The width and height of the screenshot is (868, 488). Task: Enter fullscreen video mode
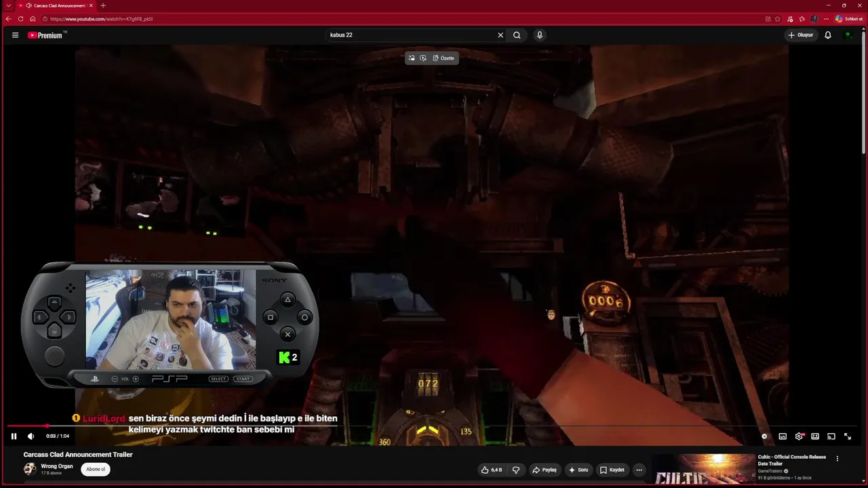pyautogui.click(x=848, y=436)
